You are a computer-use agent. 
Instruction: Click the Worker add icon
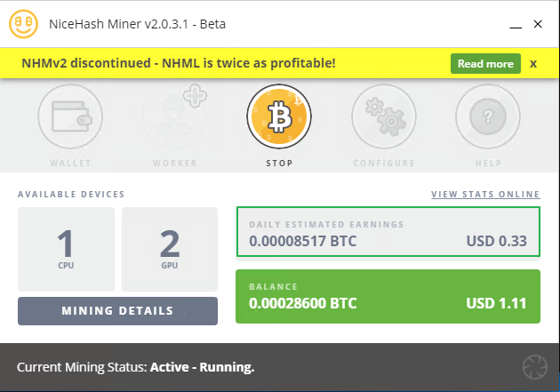(x=174, y=116)
